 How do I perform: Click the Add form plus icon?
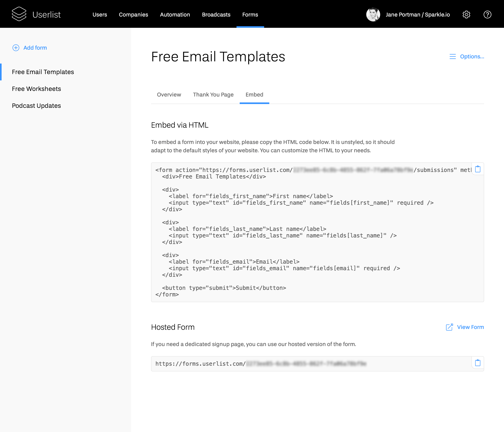point(16,48)
